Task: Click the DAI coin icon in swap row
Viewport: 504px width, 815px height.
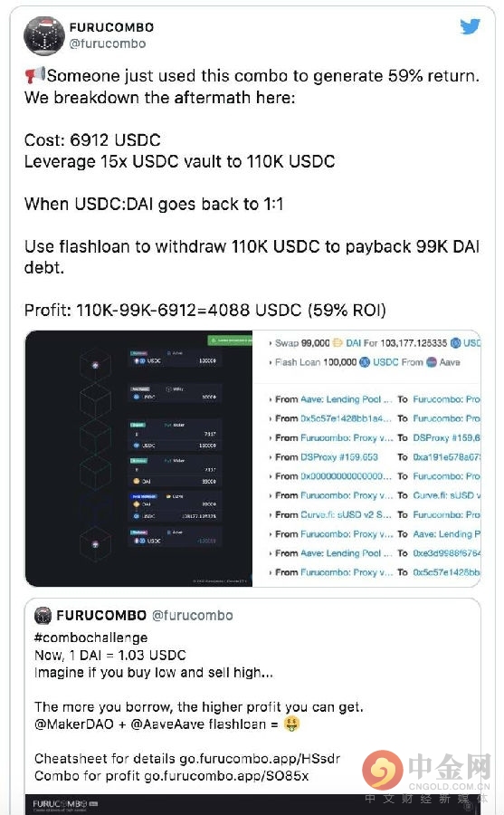Action: point(338,343)
